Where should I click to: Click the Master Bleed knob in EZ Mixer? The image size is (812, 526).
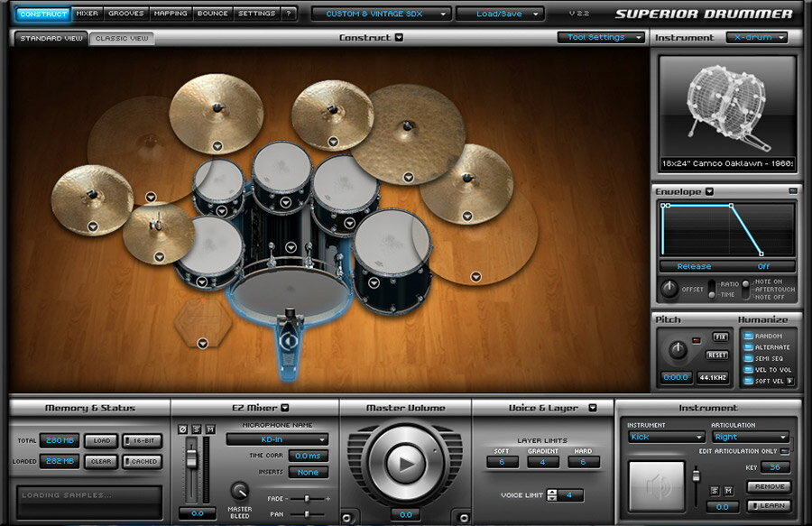[240, 492]
